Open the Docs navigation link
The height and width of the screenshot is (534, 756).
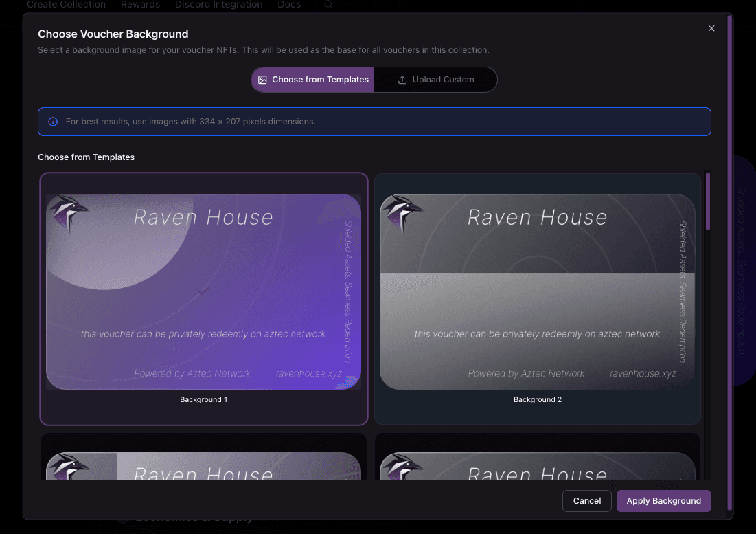pos(289,5)
